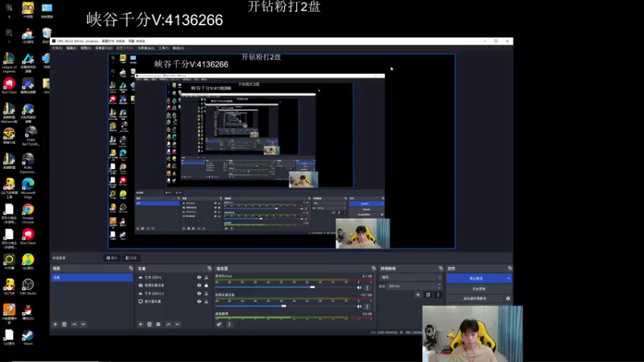Image resolution: width=644 pixels, height=362 pixels.
Task: Click the 滤镜 filters button above Sources
Action: (x=131, y=257)
